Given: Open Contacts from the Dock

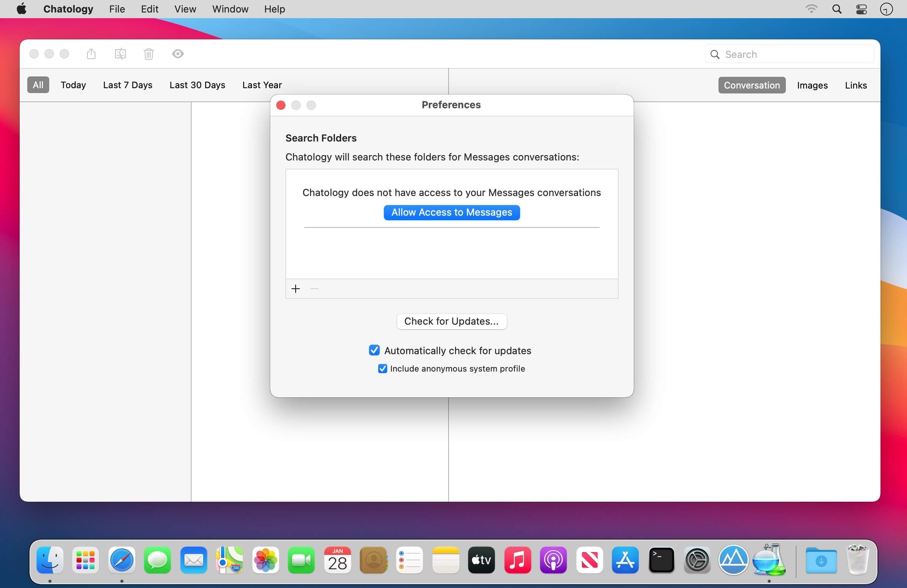Looking at the screenshot, I should click(x=374, y=560).
